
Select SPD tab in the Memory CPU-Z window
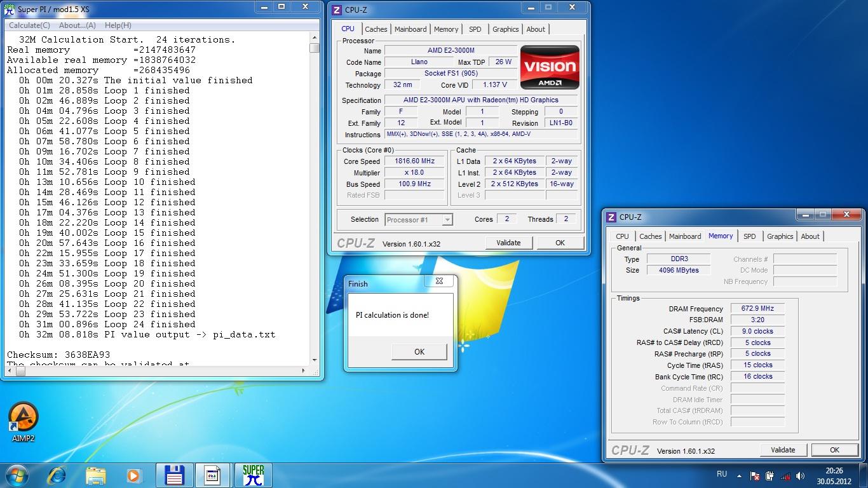click(750, 236)
